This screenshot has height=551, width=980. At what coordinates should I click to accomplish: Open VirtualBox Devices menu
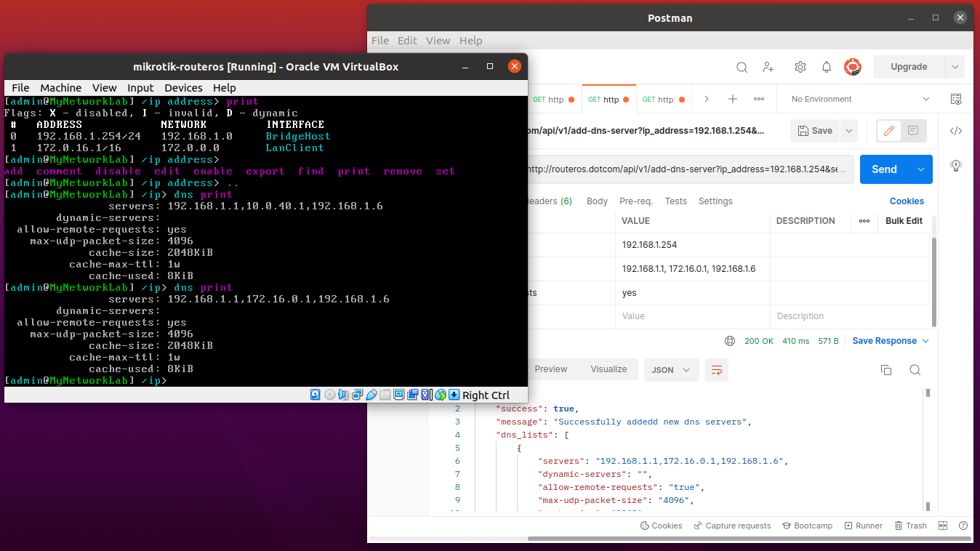point(183,88)
